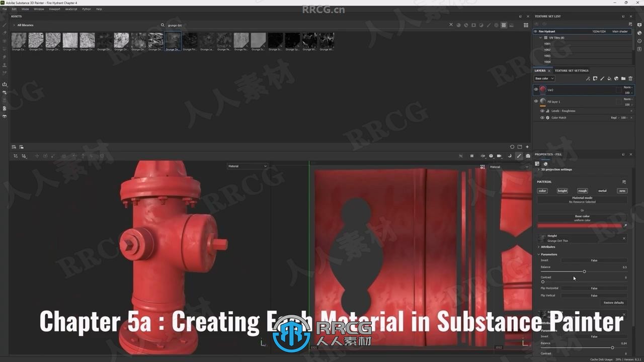Pick base color with eyedropper icon
This screenshot has height=362, width=644.
625,226
